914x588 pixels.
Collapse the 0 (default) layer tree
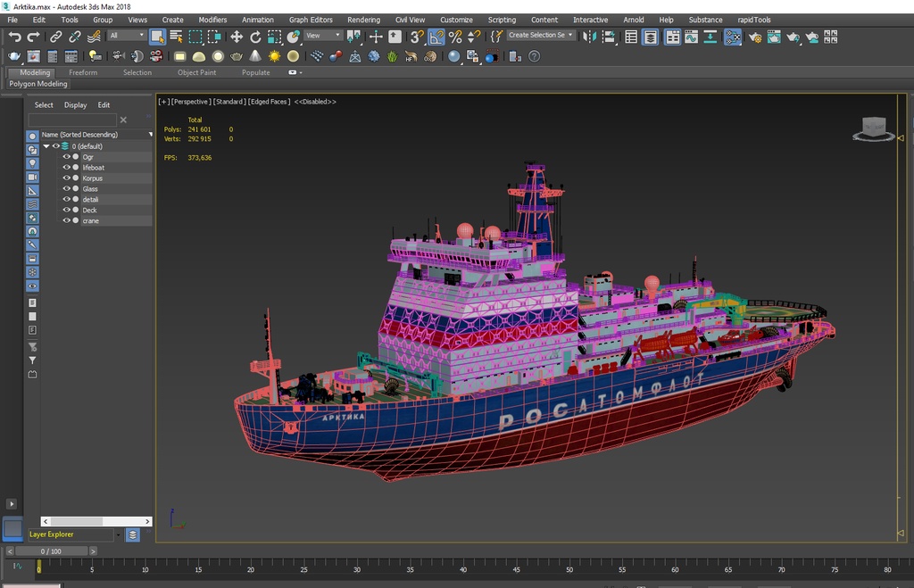[x=46, y=146]
